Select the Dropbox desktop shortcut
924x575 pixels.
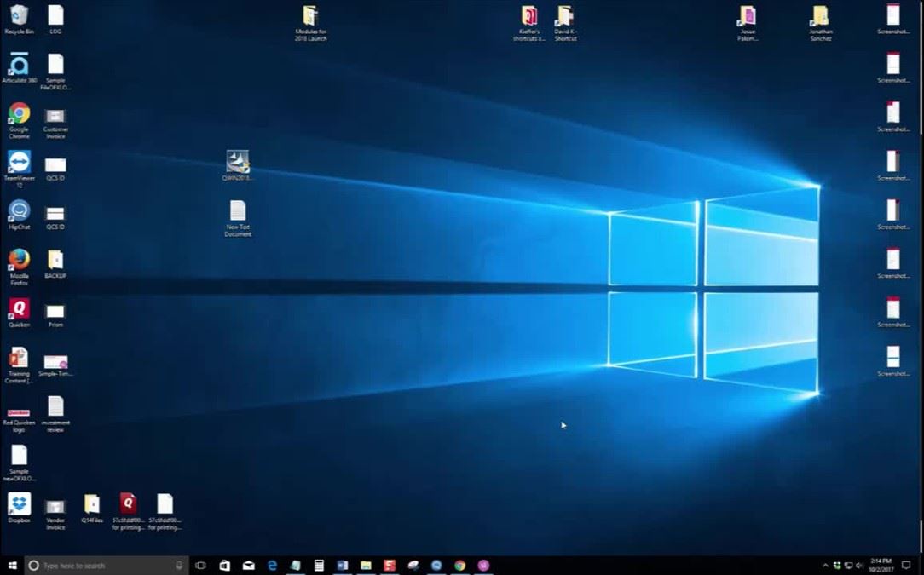[19, 503]
